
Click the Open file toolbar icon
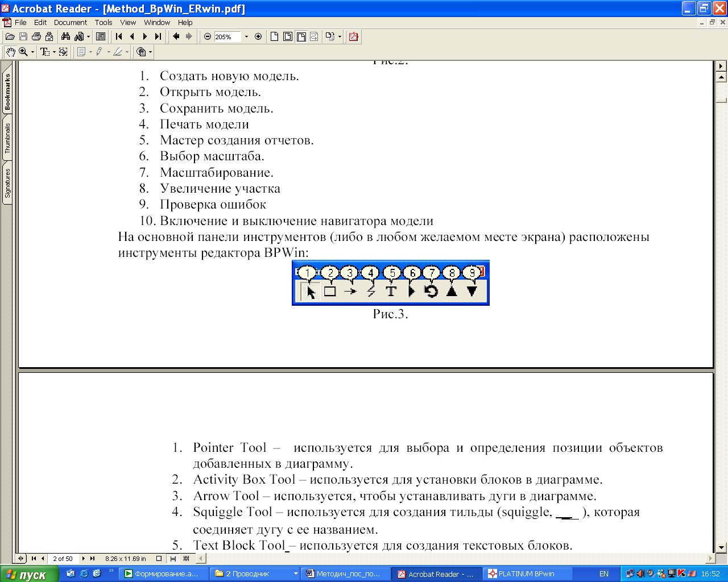click(x=10, y=37)
